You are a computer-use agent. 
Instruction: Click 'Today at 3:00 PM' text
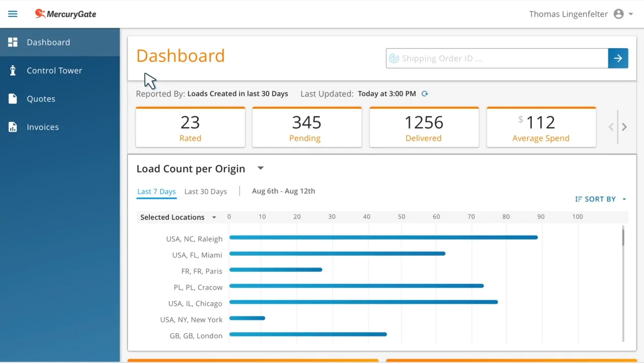click(387, 94)
